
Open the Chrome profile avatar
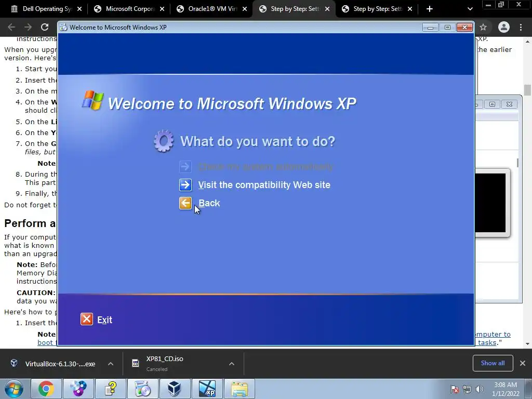pyautogui.click(x=504, y=27)
